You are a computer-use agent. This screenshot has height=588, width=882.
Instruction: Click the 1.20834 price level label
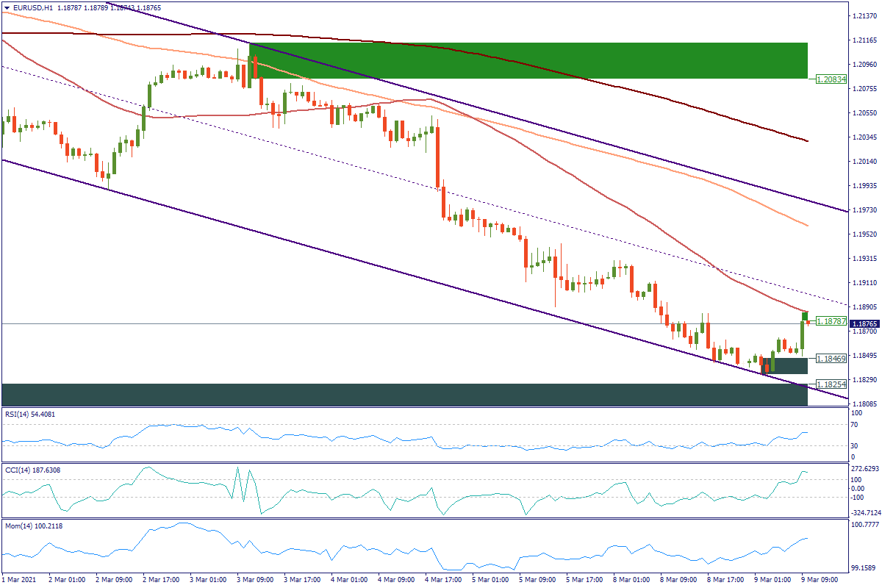831,79
